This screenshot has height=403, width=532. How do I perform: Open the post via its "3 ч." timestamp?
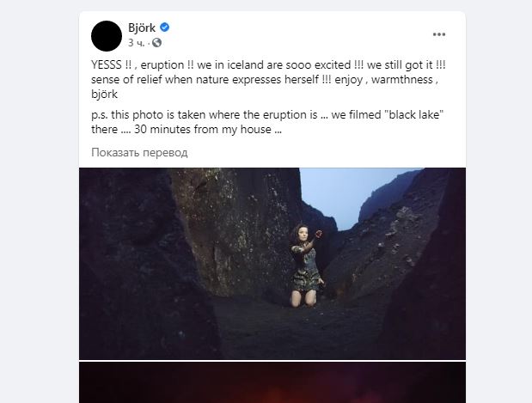coord(137,42)
